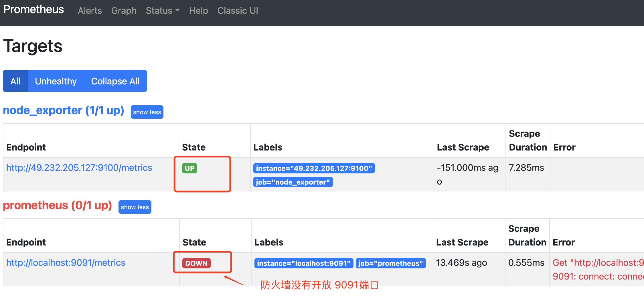Viewport: 644px width, 297px height.
Task: Open the Graph page
Action: pyautogui.click(x=124, y=11)
